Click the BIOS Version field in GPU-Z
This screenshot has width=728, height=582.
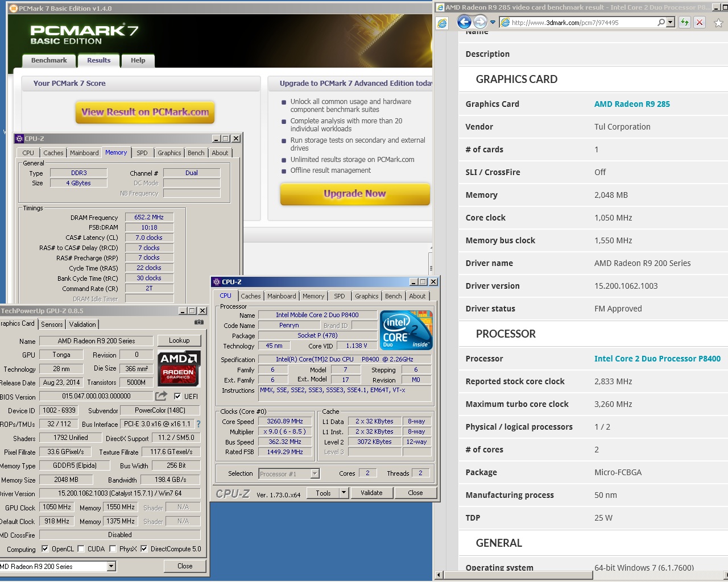(96, 396)
